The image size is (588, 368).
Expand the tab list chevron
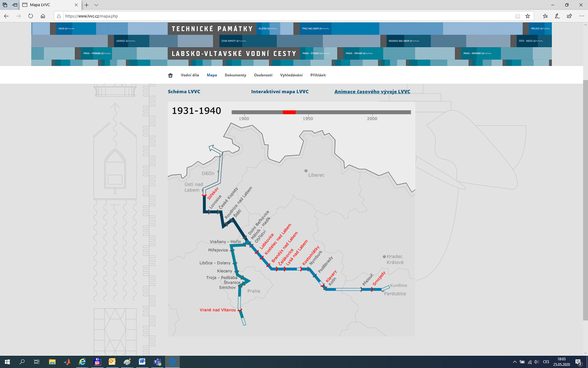click(96, 5)
